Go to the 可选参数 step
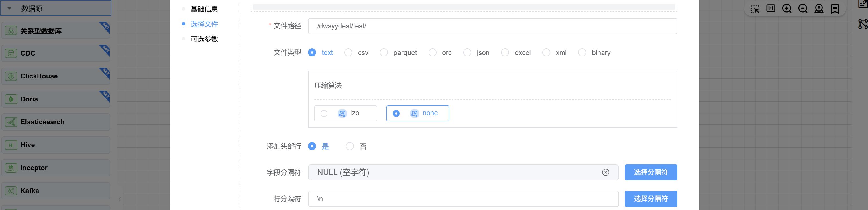This screenshot has height=210, width=868. point(204,39)
